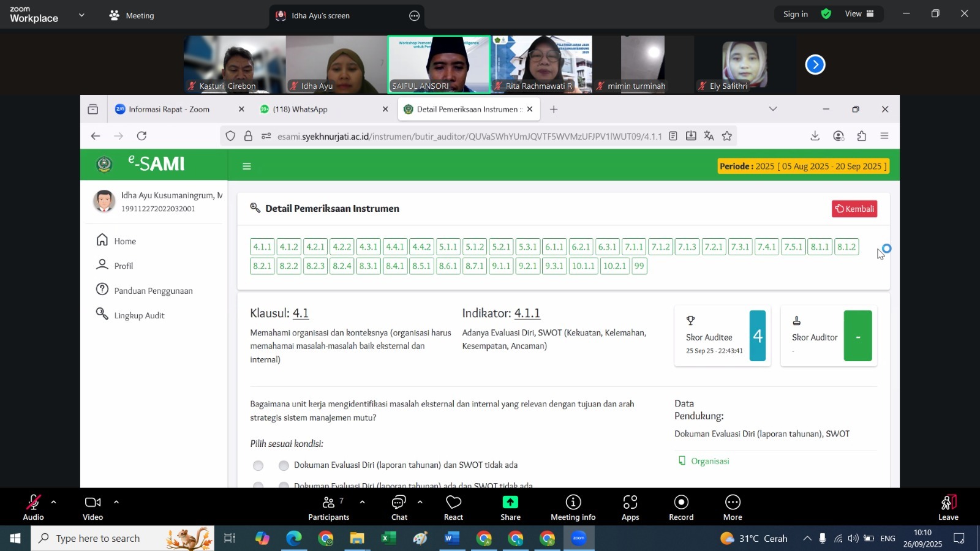The width and height of the screenshot is (980, 551).
Task: Click the React icon in Zoom toolbar
Action: point(453,503)
